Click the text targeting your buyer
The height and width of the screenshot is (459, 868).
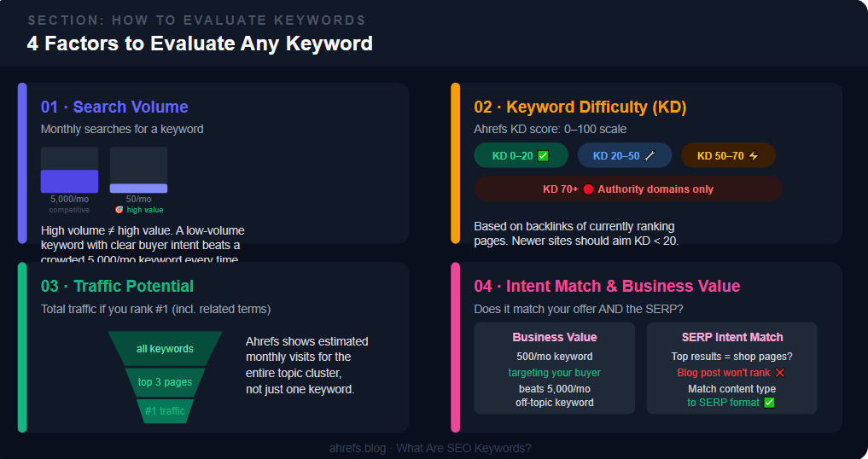coord(555,373)
